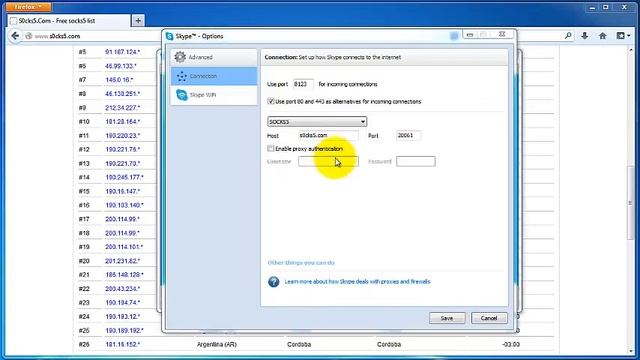Enable proxy authentication checkbox

click(271, 148)
